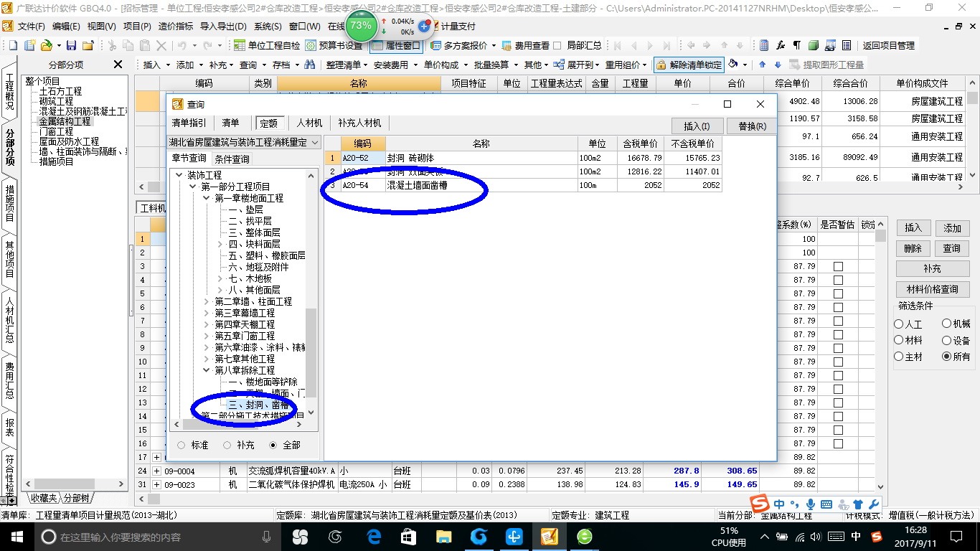Select the 全部 radio button
Screen dimensions: 980x551
(x=273, y=445)
